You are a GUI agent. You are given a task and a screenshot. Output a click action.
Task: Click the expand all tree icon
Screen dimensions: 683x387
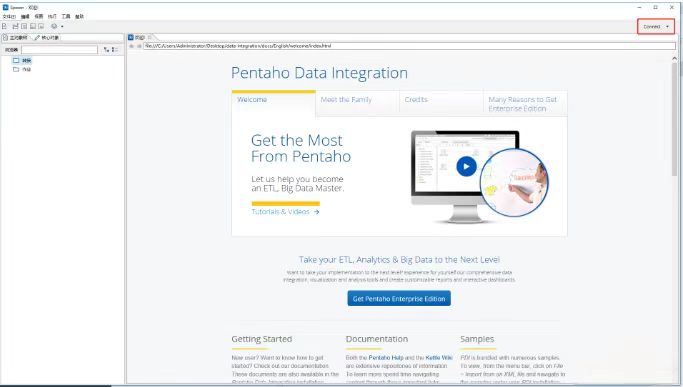106,50
